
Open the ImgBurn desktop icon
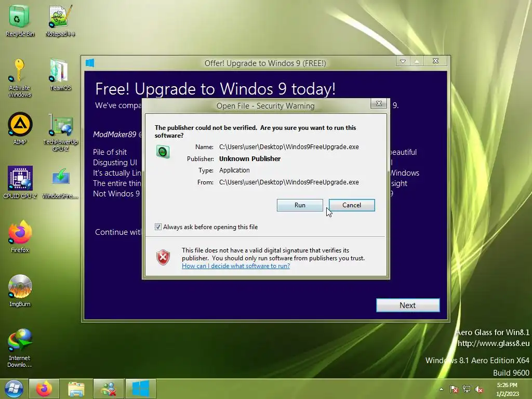[20, 290]
